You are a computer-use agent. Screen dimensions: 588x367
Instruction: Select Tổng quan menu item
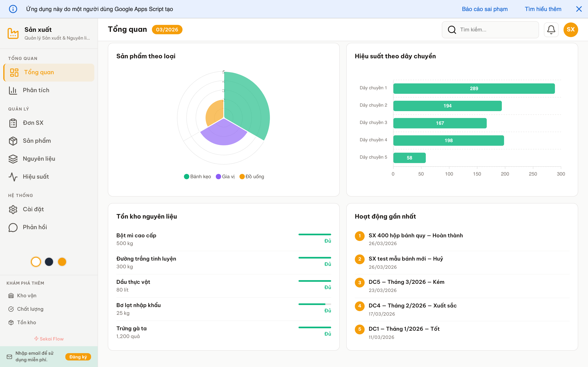pos(39,72)
